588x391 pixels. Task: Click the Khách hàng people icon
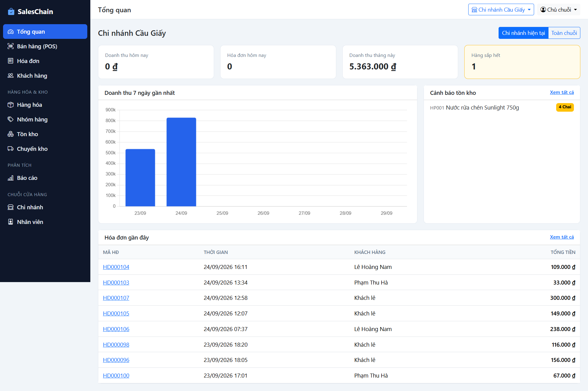click(x=11, y=76)
